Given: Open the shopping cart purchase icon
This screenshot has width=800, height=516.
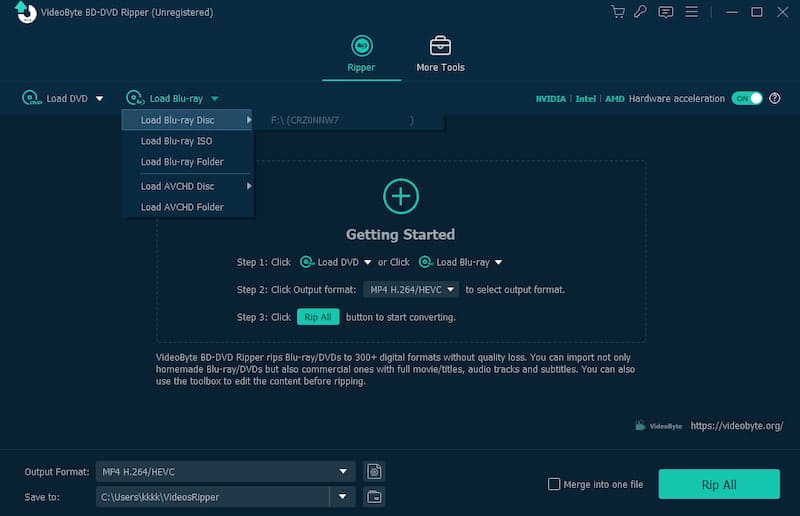Looking at the screenshot, I should (618, 12).
